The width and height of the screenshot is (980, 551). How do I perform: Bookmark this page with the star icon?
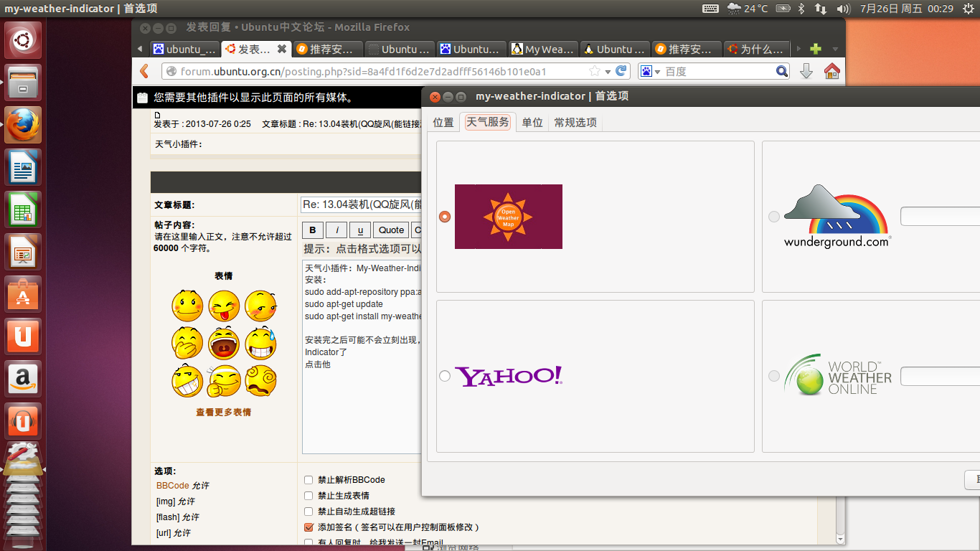point(595,71)
